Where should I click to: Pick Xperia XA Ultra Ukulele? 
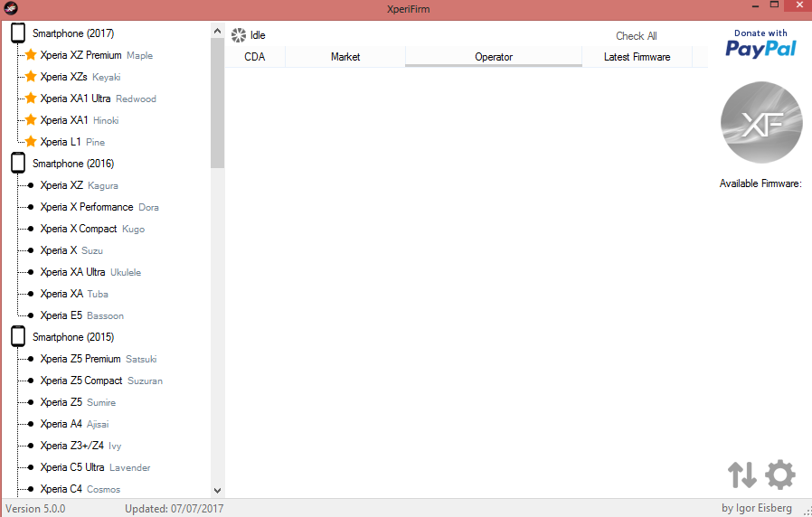pyautogui.click(x=90, y=272)
